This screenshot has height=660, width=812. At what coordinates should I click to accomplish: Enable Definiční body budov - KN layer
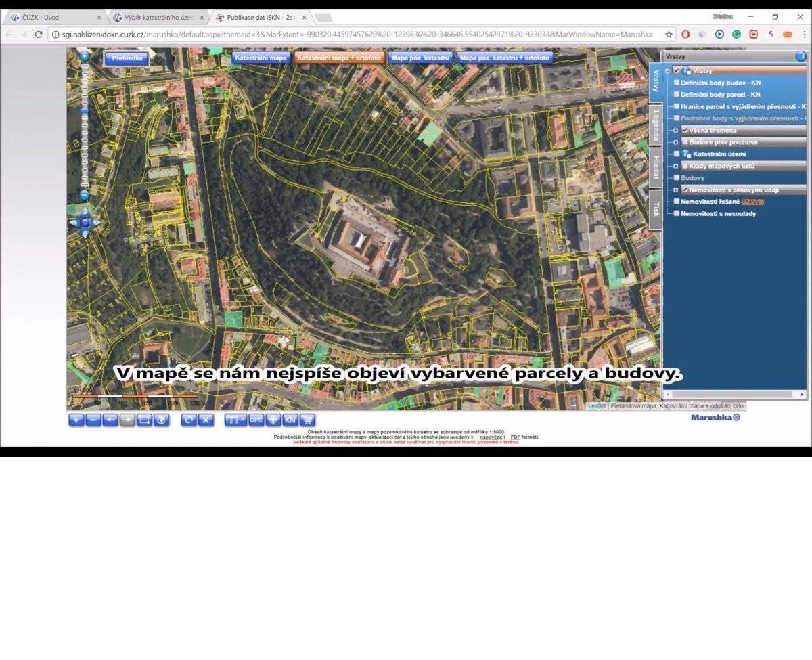coord(677,83)
